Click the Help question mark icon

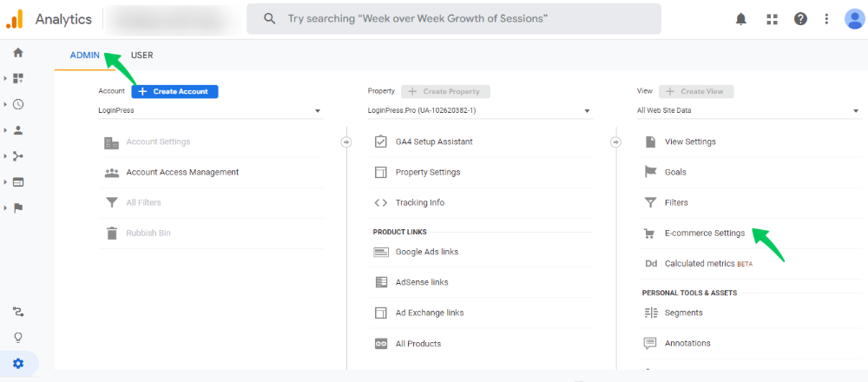[x=800, y=19]
